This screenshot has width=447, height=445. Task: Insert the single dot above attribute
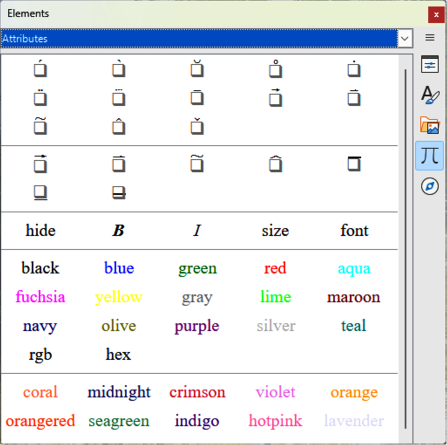(354, 69)
